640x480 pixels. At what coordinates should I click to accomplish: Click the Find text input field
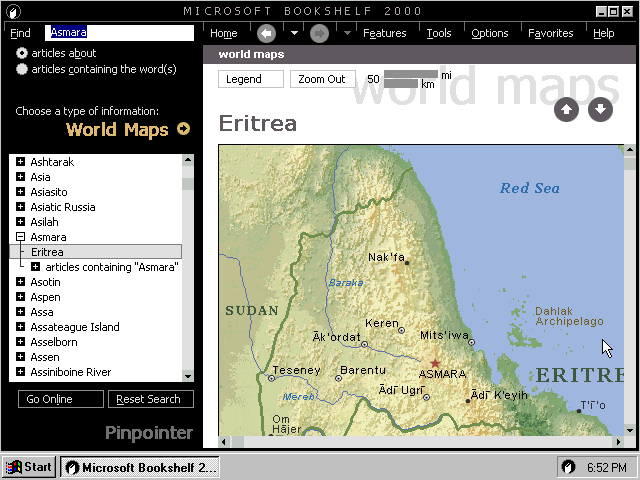[x=119, y=33]
